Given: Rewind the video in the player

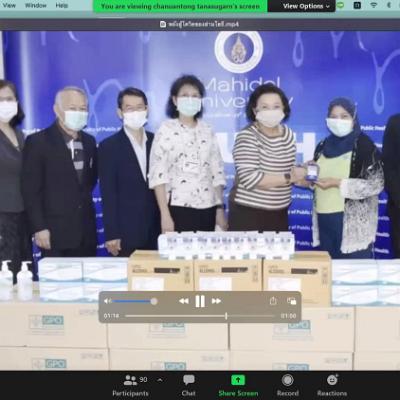Looking at the screenshot, I should (184, 301).
